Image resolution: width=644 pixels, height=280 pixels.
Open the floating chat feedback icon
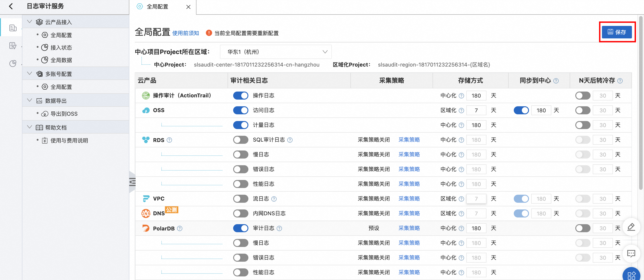coord(631,254)
